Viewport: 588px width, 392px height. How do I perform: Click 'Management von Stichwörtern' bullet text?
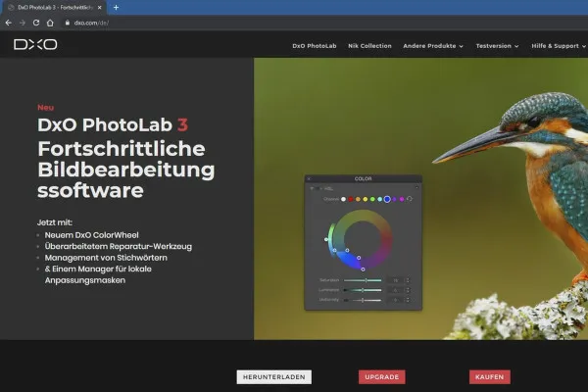106,258
